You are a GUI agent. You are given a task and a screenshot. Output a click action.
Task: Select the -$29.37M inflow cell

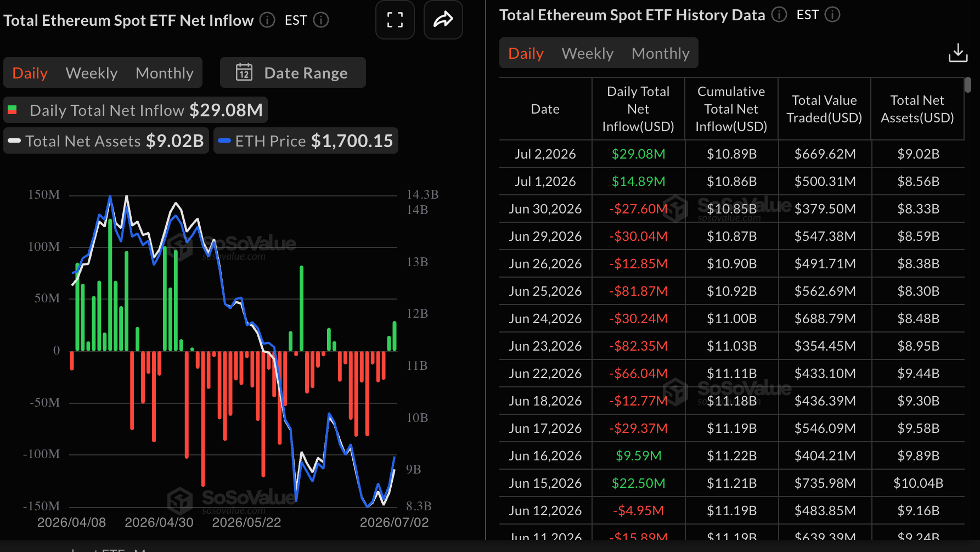638,429
